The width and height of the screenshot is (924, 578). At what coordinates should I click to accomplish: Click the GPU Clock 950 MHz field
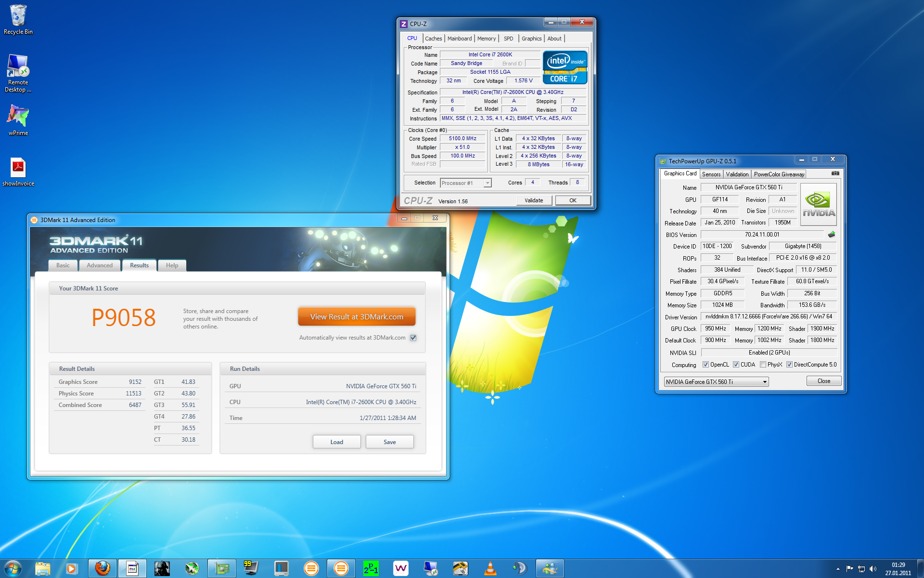pyautogui.click(x=716, y=328)
